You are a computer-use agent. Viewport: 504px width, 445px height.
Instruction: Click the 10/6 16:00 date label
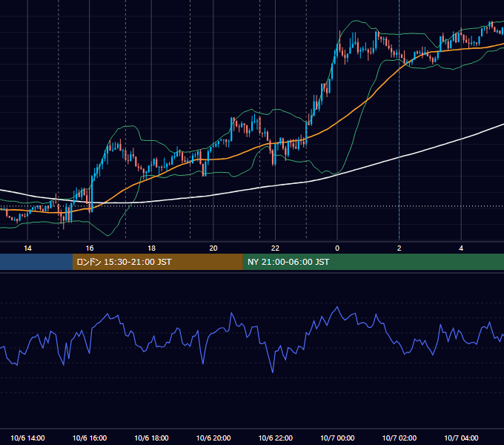90,438
